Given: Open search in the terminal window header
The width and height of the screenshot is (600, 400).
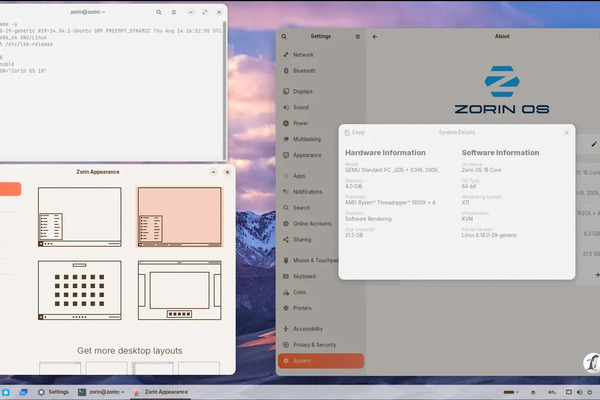Looking at the screenshot, I should coord(159,12).
